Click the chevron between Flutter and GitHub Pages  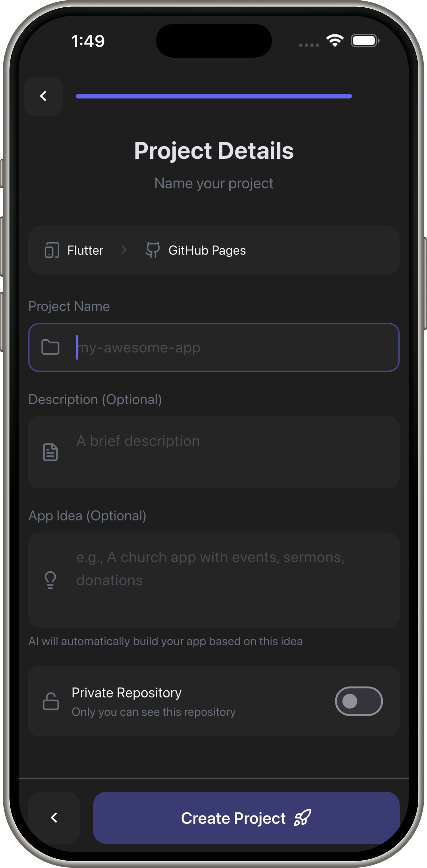point(124,250)
